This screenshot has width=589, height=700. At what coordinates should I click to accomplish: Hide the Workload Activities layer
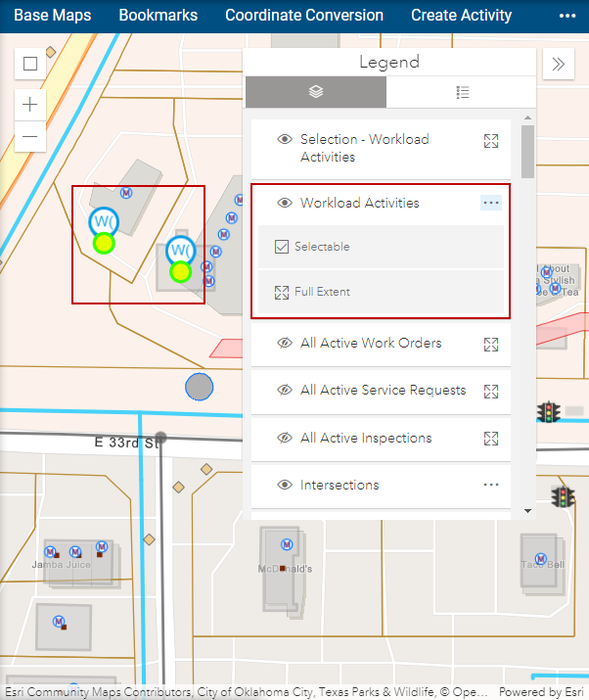(x=285, y=204)
